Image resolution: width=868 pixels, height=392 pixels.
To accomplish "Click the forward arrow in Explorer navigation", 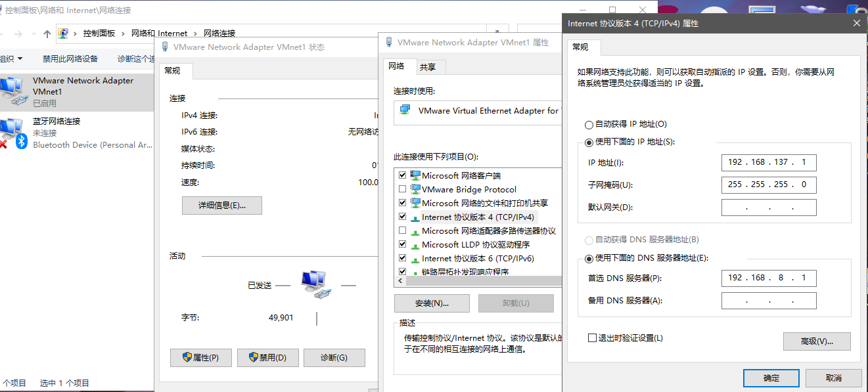I will [18, 33].
